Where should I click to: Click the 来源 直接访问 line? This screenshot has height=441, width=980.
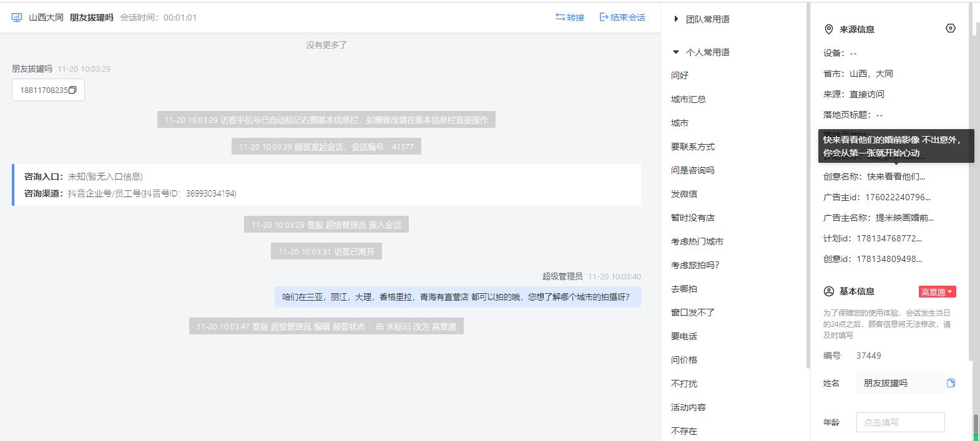point(854,94)
